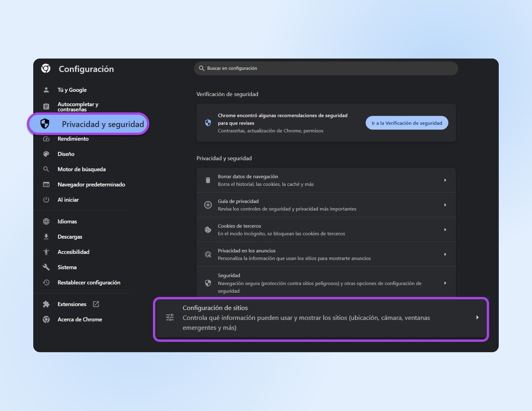Screen dimensions: 532x411
Task: Click the Chrome logo beside Configuración
Action: (46, 68)
